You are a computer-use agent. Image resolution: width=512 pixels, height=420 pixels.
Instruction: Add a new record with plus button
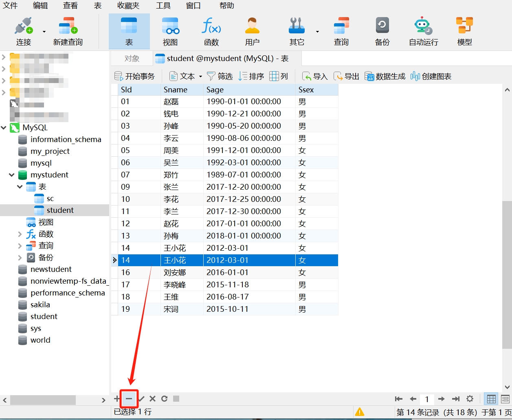[117, 399]
